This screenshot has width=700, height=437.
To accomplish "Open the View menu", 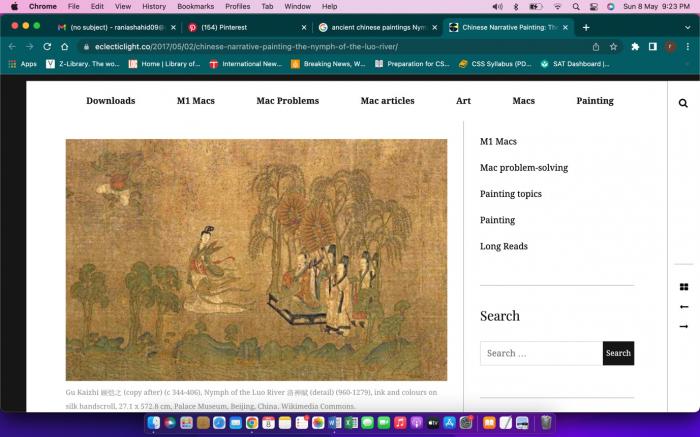I will [123, 7].
